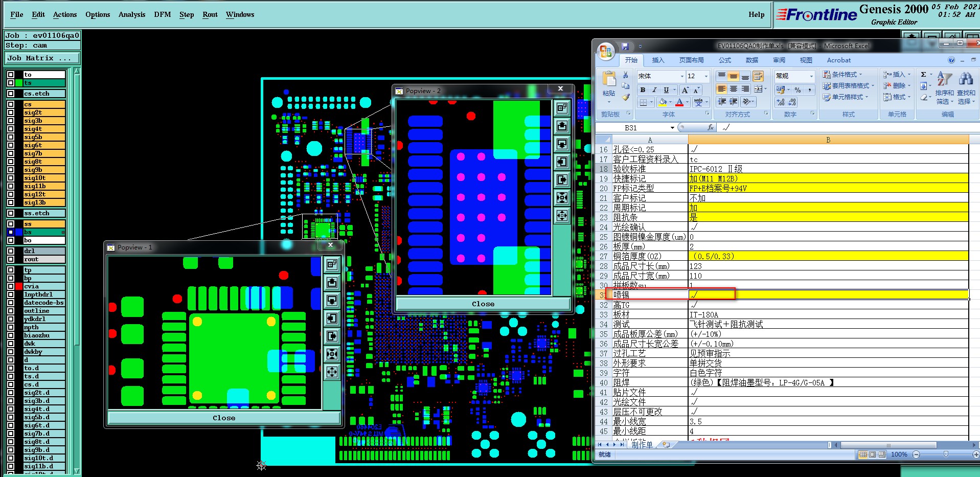The height and width of the screenshot is (477, 980).
Task: Click the Percent Style icon
Action: pyautogui.click(x=797, y=90)
